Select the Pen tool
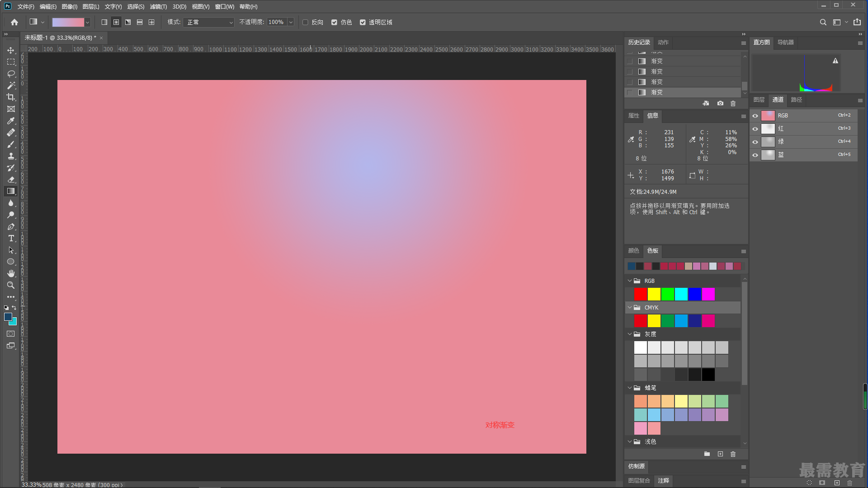This screenshot has height=488, width=868. point(11,226)
